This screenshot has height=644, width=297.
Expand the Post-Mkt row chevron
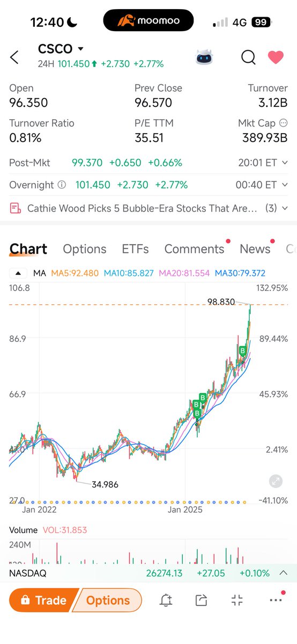click(x=284, y=163)
